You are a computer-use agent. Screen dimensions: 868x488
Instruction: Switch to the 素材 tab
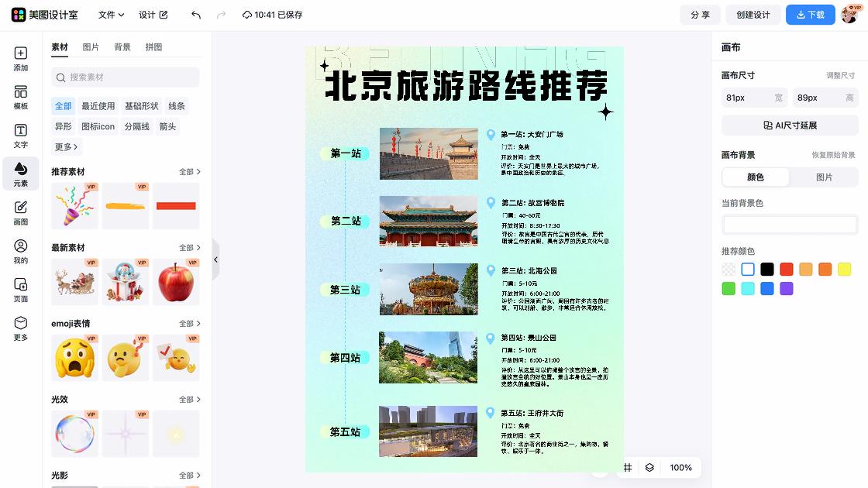point(59,47)
